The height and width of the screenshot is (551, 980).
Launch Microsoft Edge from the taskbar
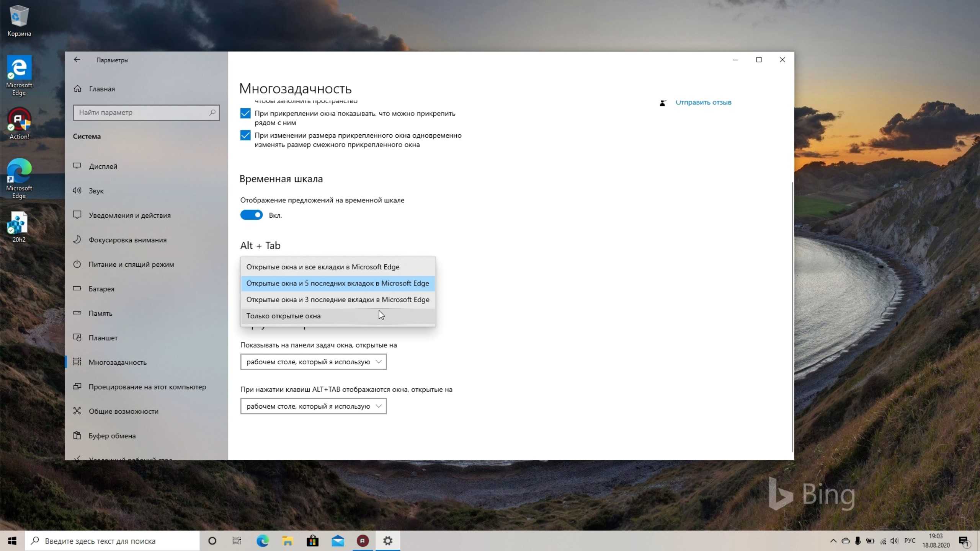(262, 541)
